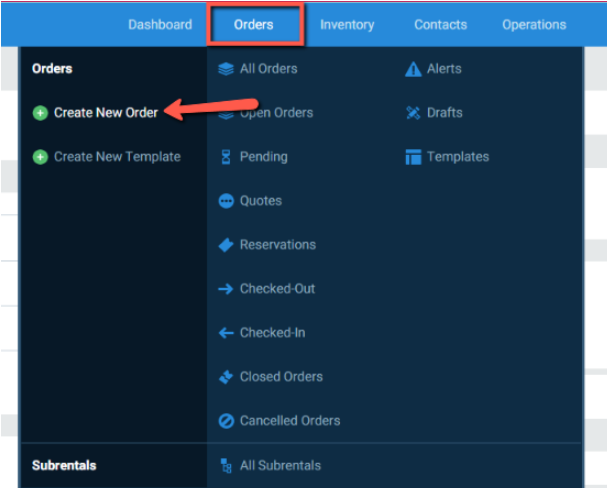Click the right arrow Checked-Out icon
607x488 pixels.
[226, 289]
